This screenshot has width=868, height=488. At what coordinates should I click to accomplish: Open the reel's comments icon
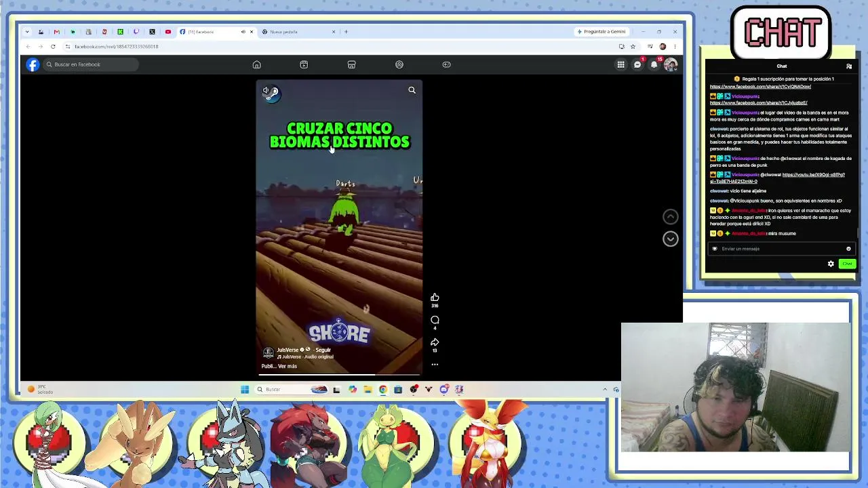(x=435, y=320)
